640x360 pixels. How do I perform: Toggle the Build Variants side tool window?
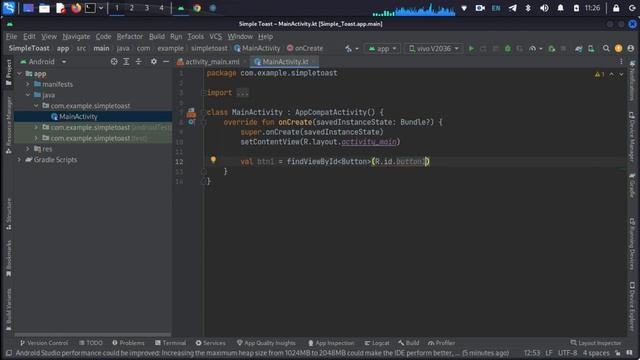coord(9,310)
